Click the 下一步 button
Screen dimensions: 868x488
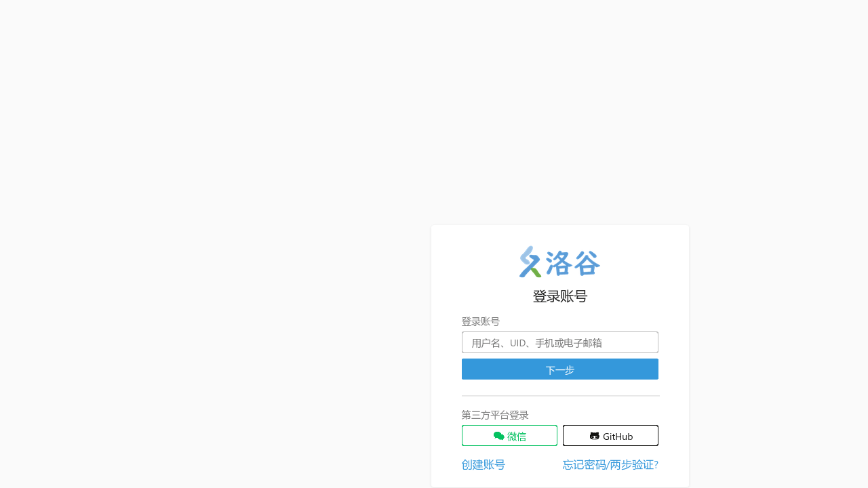click(560, 369)
